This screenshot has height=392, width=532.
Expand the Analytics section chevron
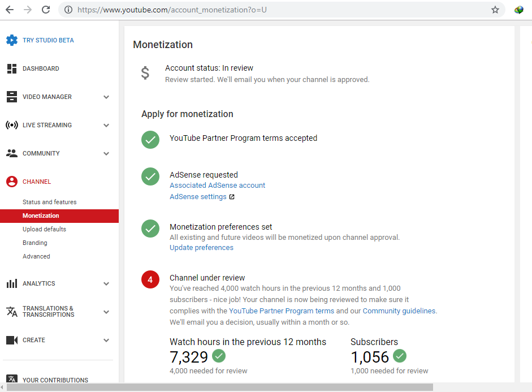coord(106,284)
